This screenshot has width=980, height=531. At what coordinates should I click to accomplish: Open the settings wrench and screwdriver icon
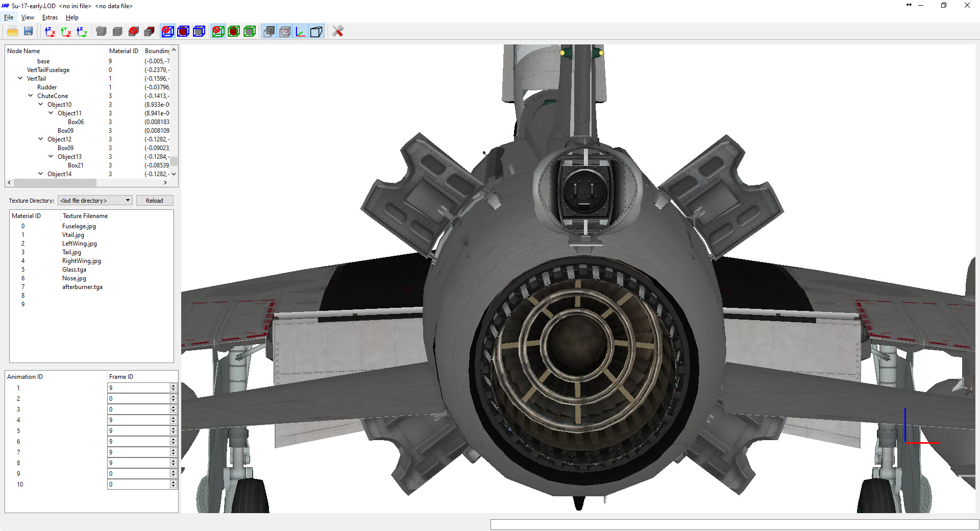pos(337,32)
